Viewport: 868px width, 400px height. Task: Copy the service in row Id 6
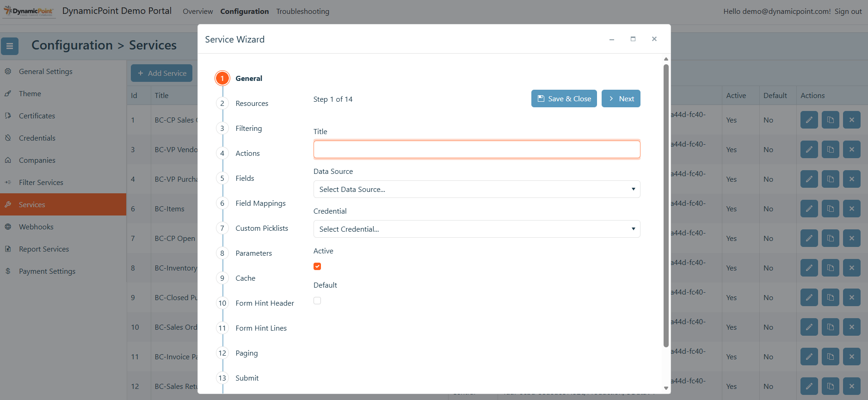click(830, 209)
